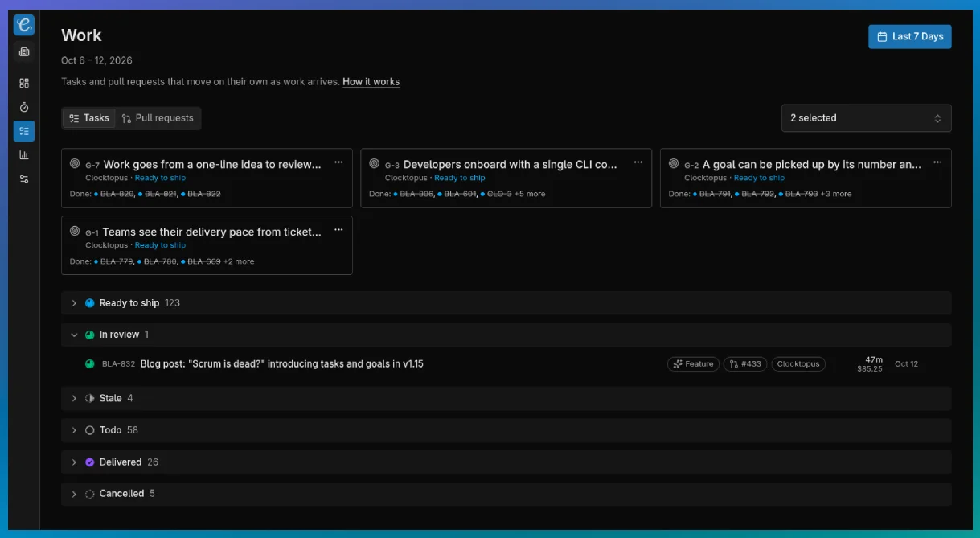The width and height of the screenshot is (980, 538).
Task: Click the target goal icon on G-1 card
Action: pyautogui.click(x=75, y=231)
